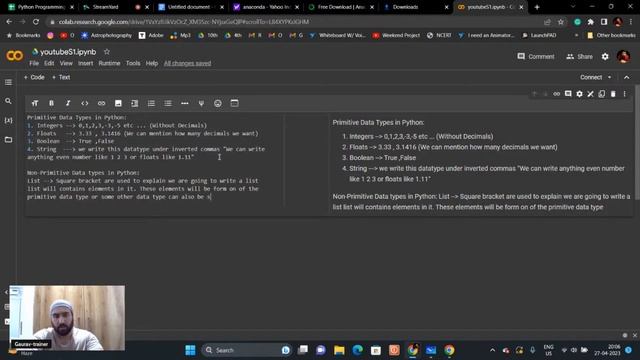640x360 pixels.
Task: Switch to the Untitled document browser tab
Action: click(190, 7)
